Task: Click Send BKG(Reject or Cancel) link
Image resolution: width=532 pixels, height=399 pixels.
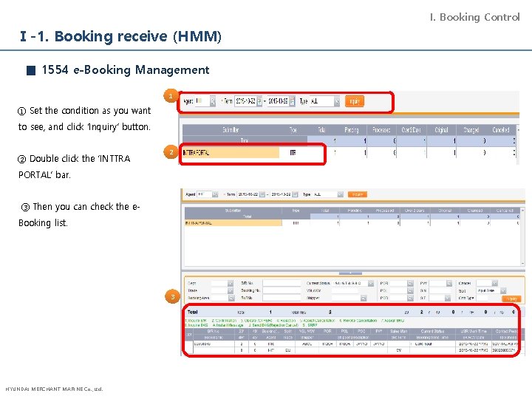Action: [273, 325]
